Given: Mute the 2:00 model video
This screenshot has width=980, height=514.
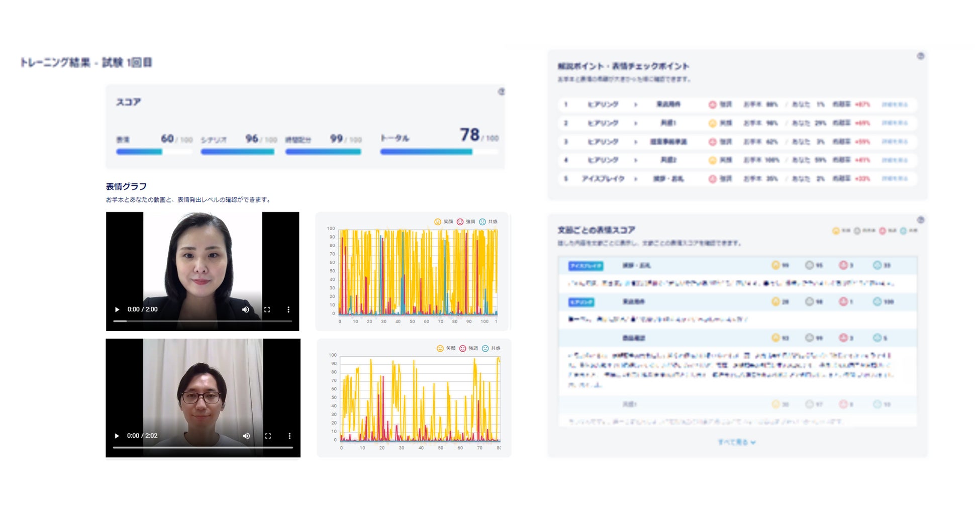Looking at the screenshot, I should 246,310.
